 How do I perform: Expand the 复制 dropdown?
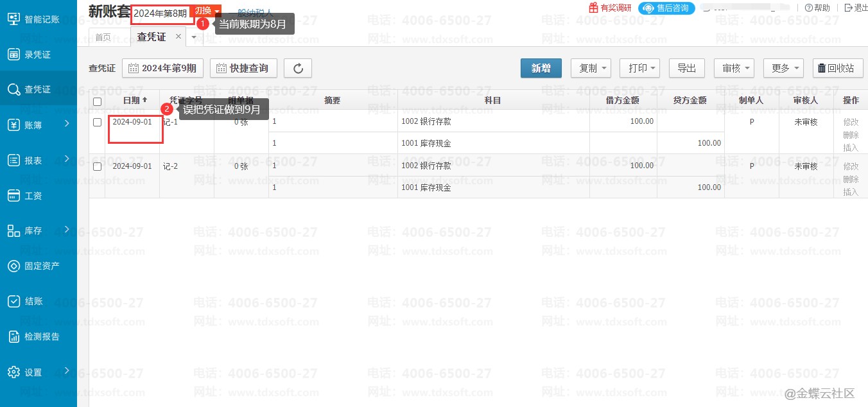[592, 69]
